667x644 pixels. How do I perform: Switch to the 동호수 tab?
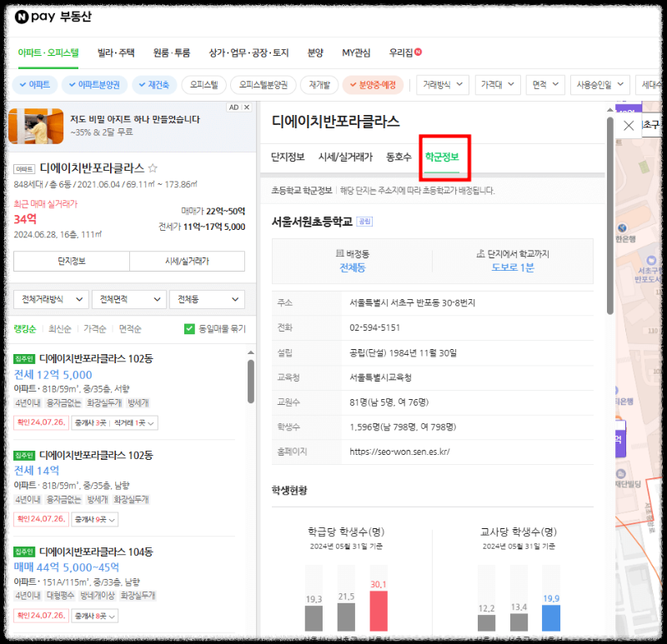click(399, 157)
